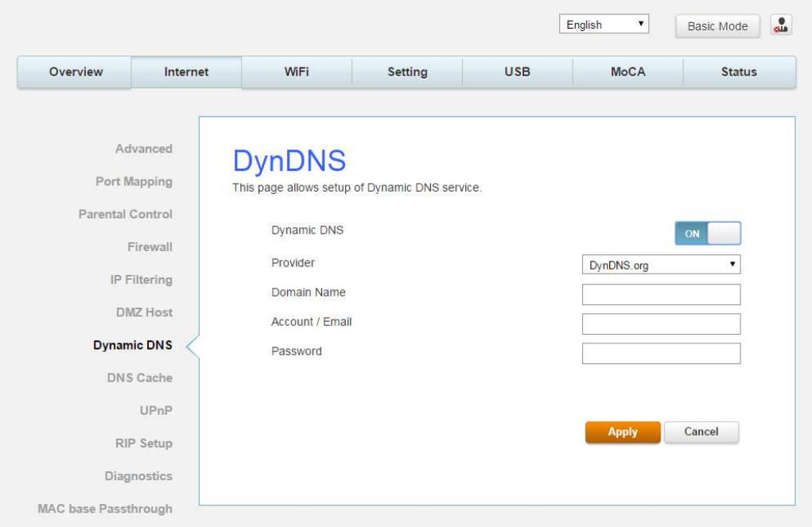
Task: Click the Basic Mode button
Action: tap(717, 26)
